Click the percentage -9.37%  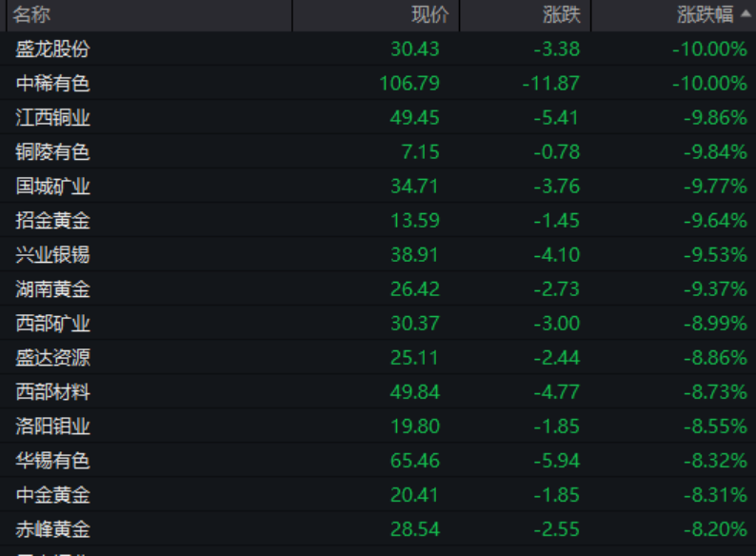715,288
